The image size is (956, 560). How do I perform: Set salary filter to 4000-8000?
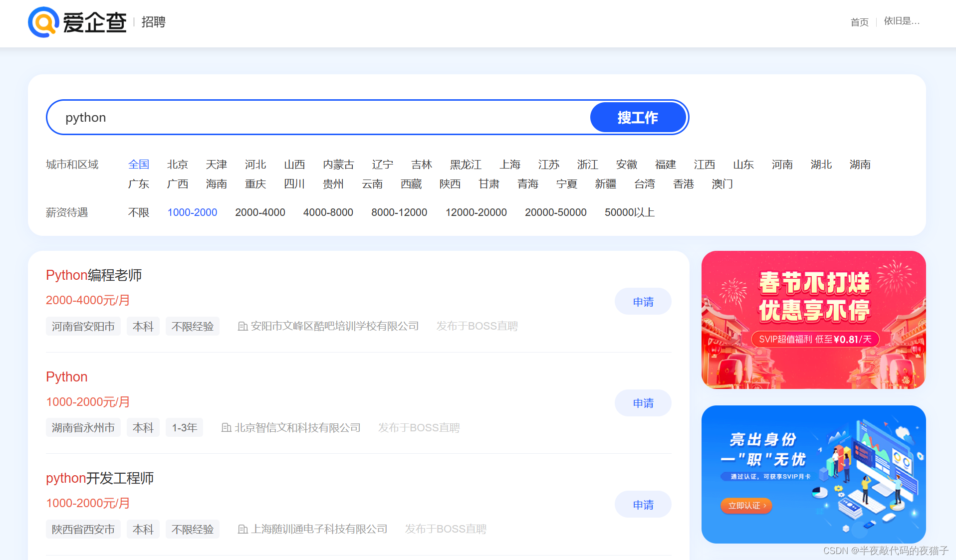click(x=328, y=212)
